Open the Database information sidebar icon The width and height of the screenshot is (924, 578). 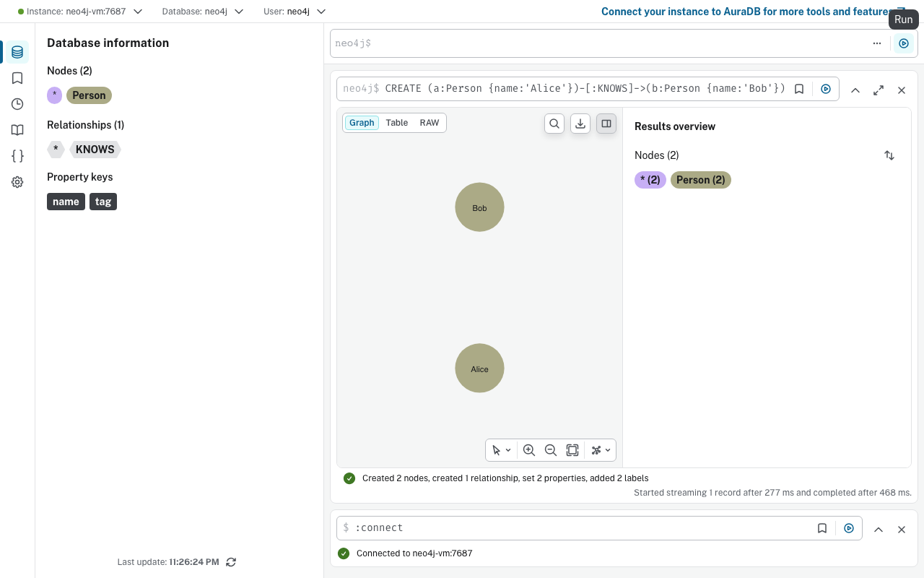pyautogui.click(x=17, y=52)
